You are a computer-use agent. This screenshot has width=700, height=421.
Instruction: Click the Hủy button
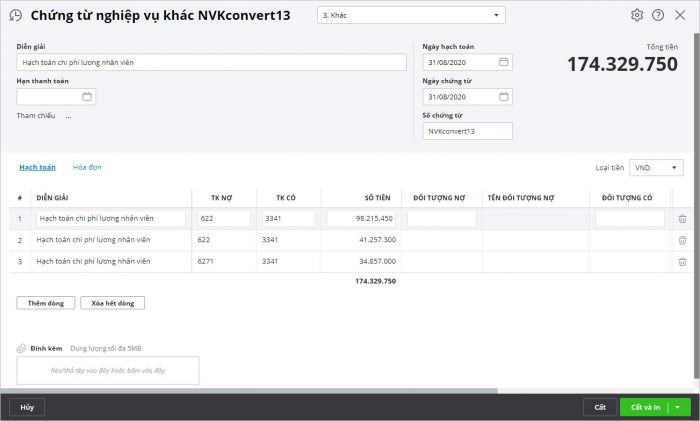27,407
